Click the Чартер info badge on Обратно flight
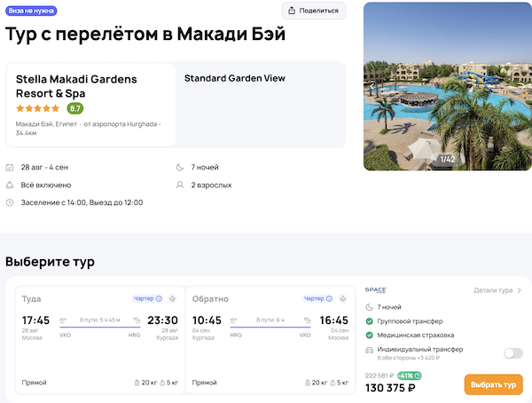This screenshot has height=403, width=532. click(x=317, y=299)
